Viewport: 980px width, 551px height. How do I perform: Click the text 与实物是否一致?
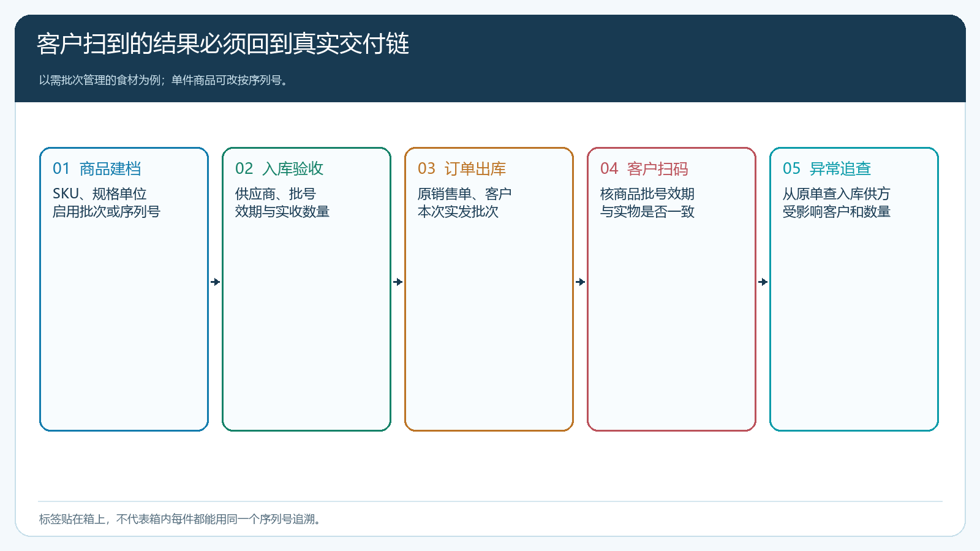(x=647, y=212)
